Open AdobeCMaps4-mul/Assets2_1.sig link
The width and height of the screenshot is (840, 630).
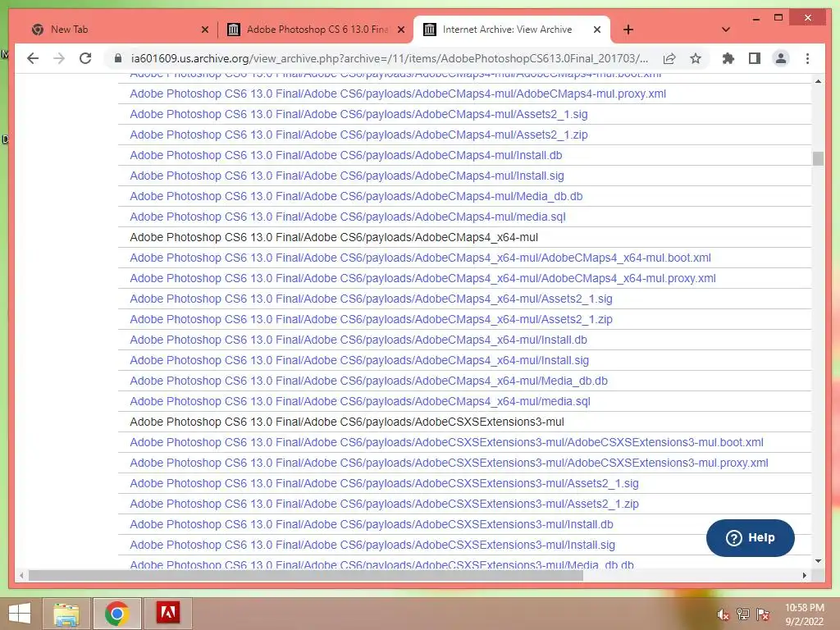click(358, 114)
